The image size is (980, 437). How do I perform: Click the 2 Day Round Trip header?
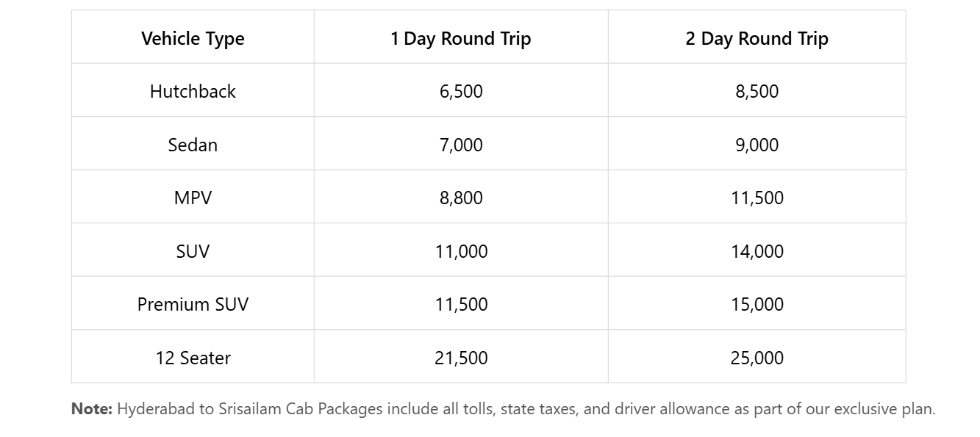pyautogui.click(x=757, y=38)
